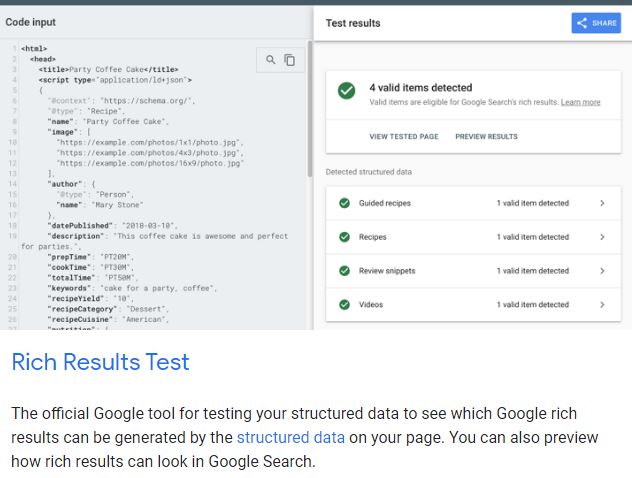Follow the Learn more link
632x478 pixels.
[x=580, y=102]
